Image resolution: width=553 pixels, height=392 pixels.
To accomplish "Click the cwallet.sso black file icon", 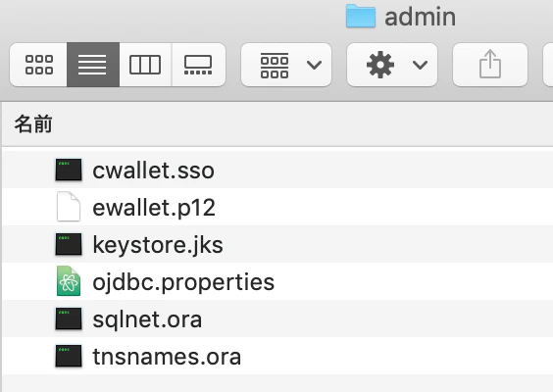I will click(x=69, y=170).
